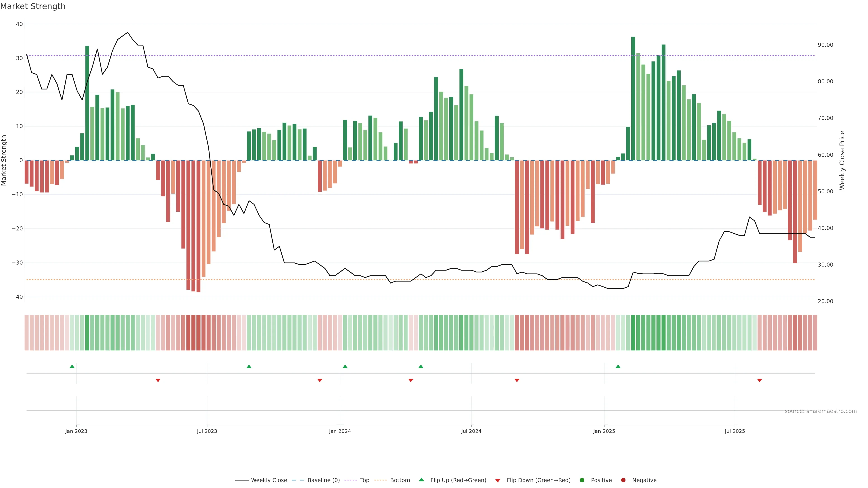Click the Market Strength chart title

33,6
